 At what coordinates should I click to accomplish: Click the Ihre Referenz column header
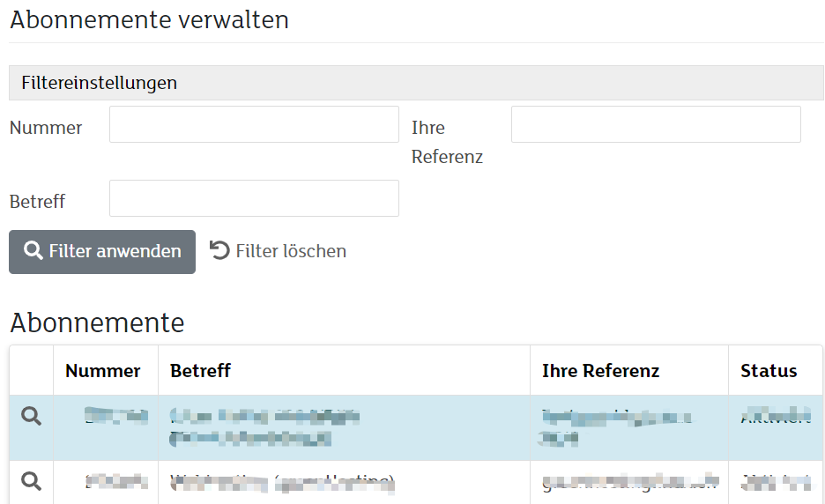tap(601, 371)
